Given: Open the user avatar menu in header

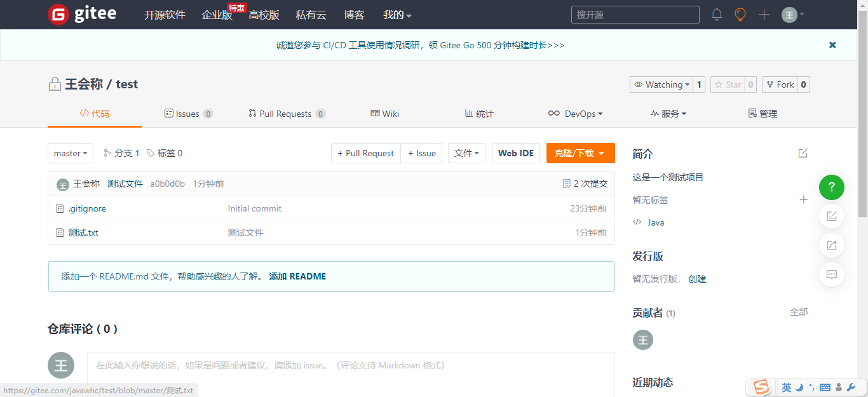Looking at the screenshot, I should tap(793, 15).
